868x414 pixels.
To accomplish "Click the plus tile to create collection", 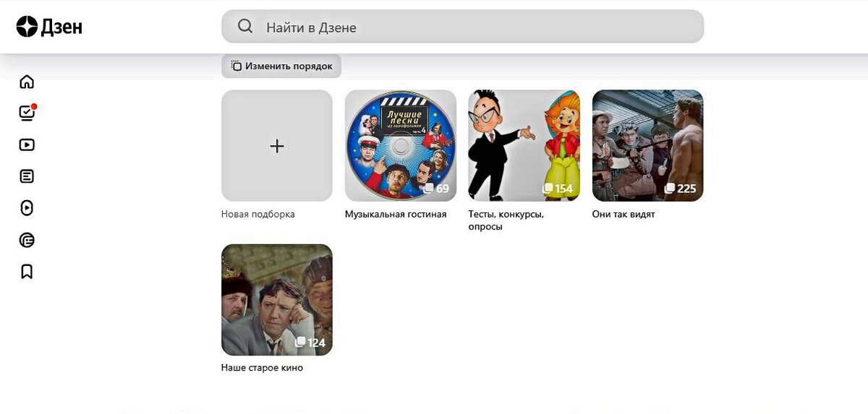I will [x=277, y=146].
